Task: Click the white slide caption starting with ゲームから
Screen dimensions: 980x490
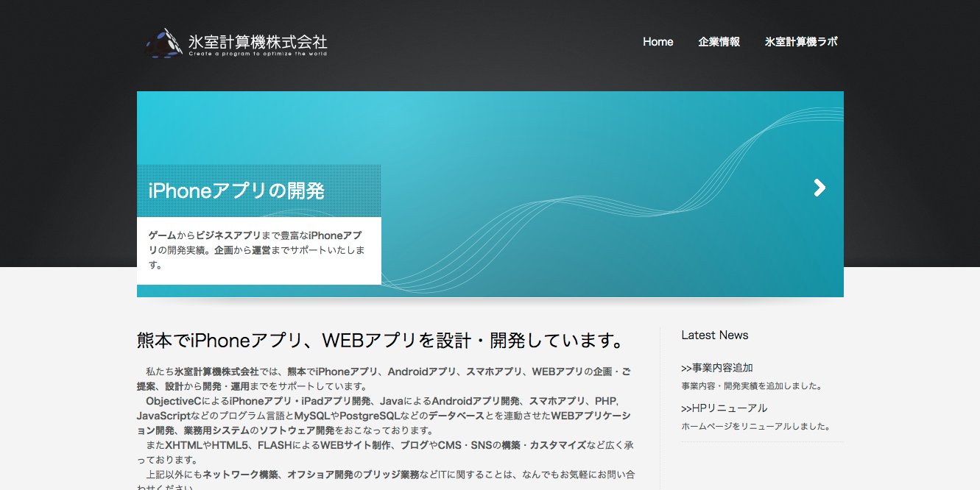Action: pos(258,250)
